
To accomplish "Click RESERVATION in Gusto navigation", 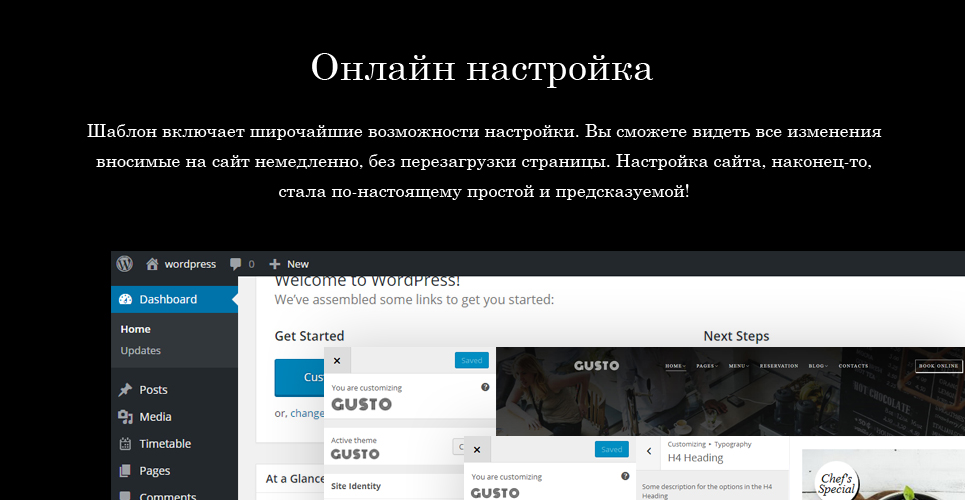I will [779, 366].
